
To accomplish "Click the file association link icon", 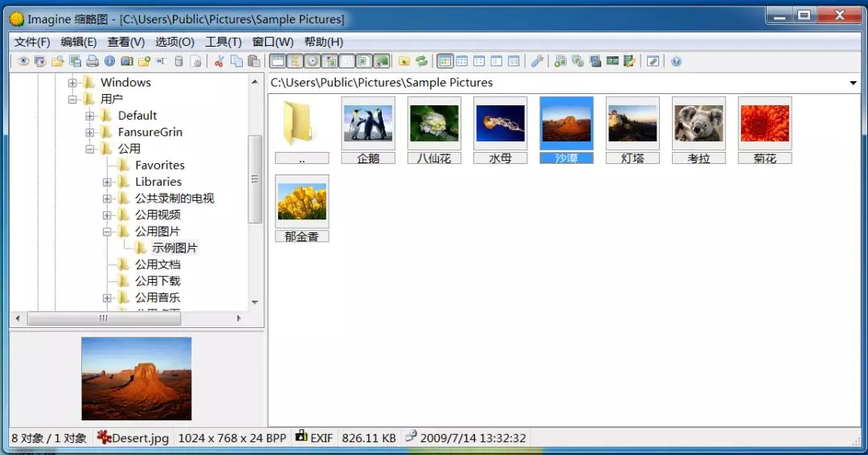I will click(653, 61).
